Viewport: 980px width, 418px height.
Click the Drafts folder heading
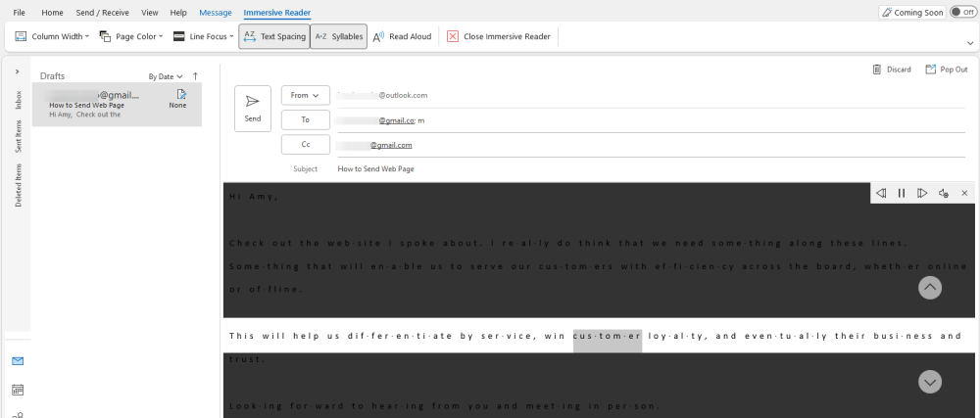53,76
